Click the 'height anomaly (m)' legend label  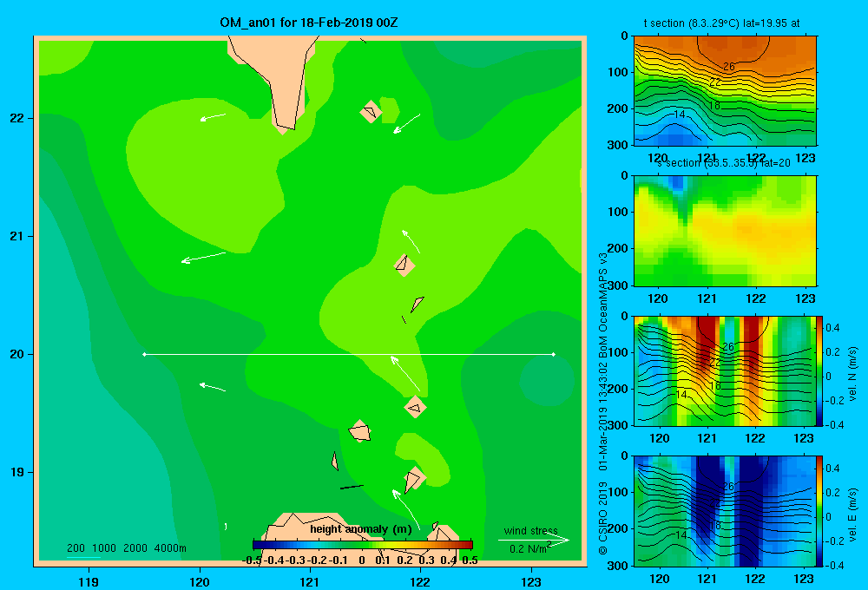click(x=360, y=529)
